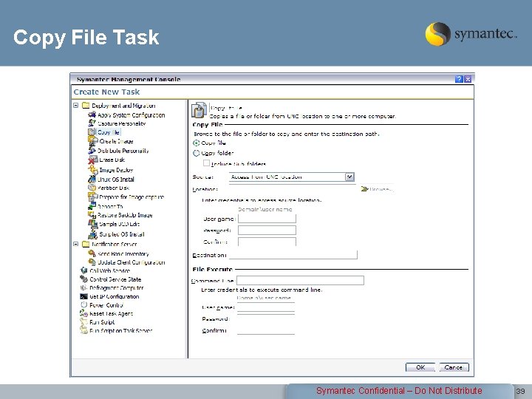Click the Get IP Configuration icon

point(83,296)
